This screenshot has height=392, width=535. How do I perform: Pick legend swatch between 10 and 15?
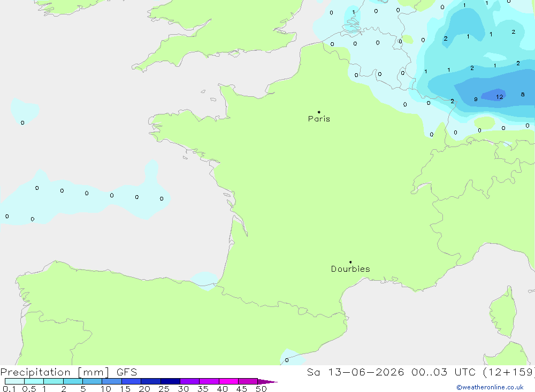click(112, 381)
